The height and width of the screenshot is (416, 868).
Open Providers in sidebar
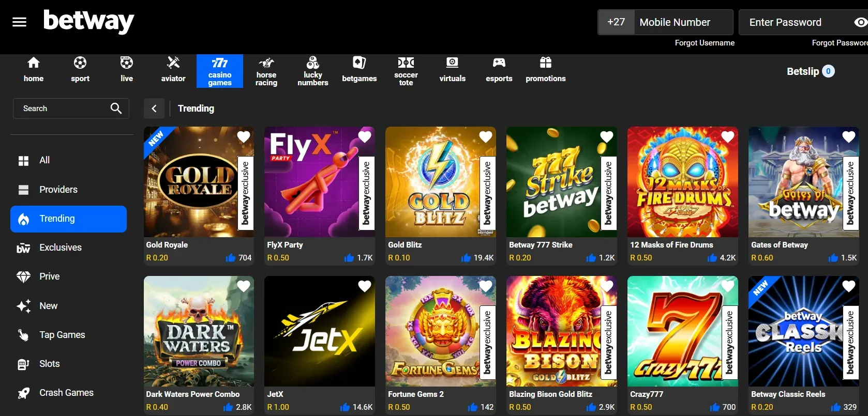(68, 190)
